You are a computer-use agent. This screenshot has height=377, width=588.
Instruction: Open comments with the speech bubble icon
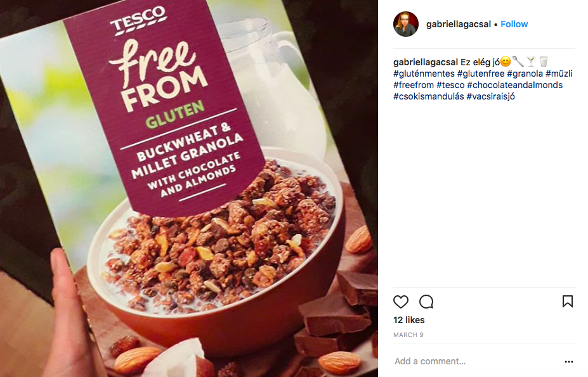426,302
